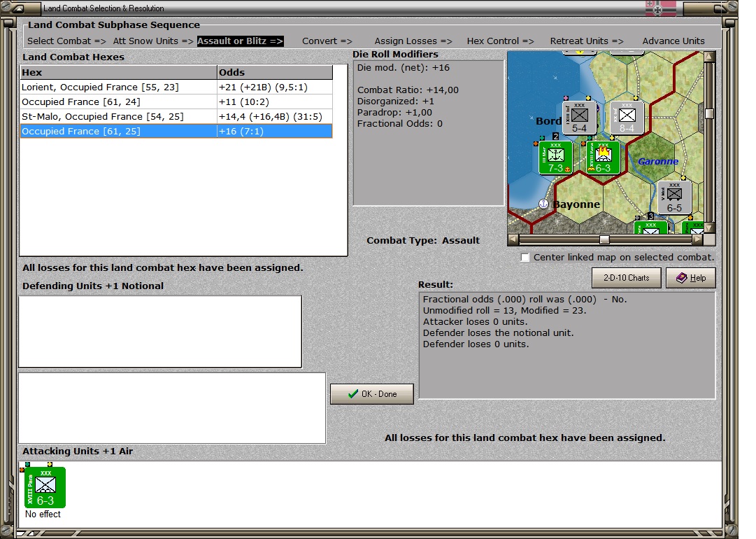This screenshot has height=539, width=756.
Task: Click Fractional Odds: 0 modifier line
Action: (x=400, y=123)
